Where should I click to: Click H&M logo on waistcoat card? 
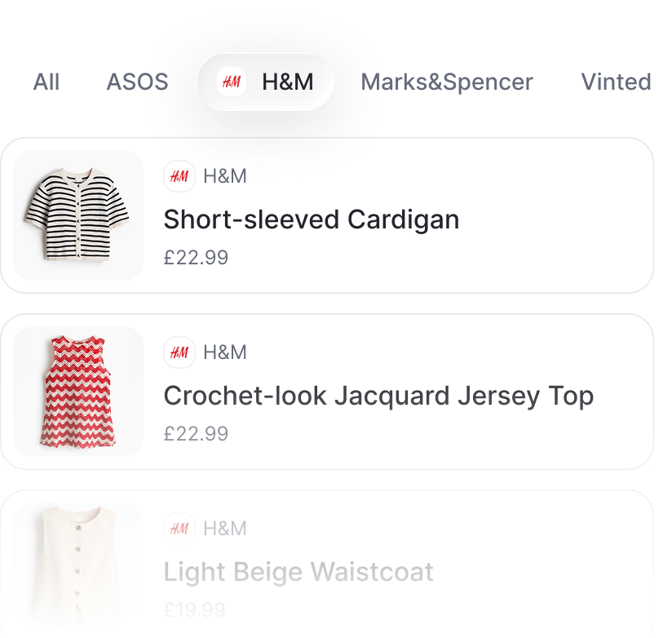pos(179,529)
